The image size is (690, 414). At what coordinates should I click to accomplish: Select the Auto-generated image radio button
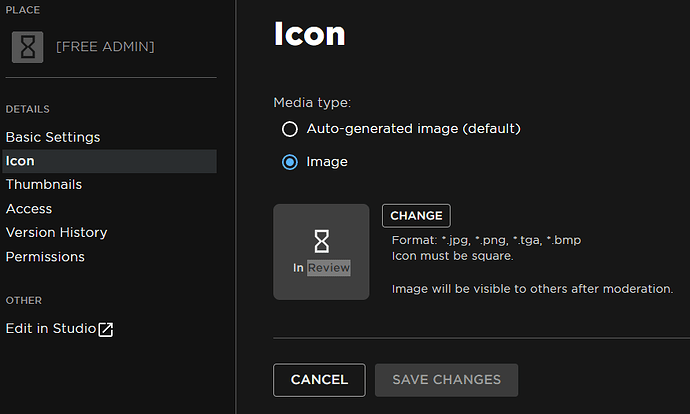click(290, 129)
